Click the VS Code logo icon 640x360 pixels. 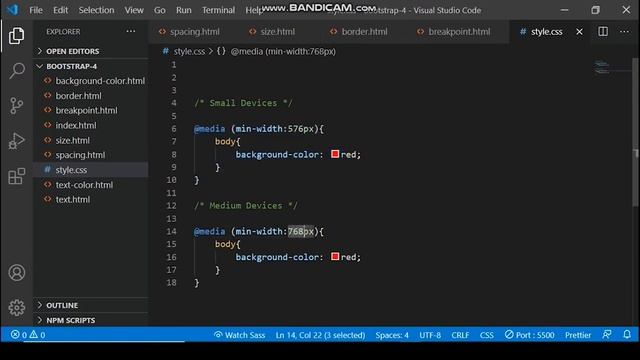click(12, 10)
